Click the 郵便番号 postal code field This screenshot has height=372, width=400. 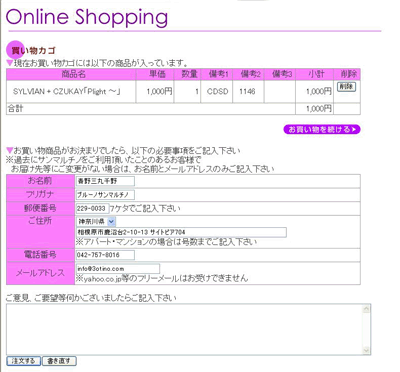coord(93,209)
